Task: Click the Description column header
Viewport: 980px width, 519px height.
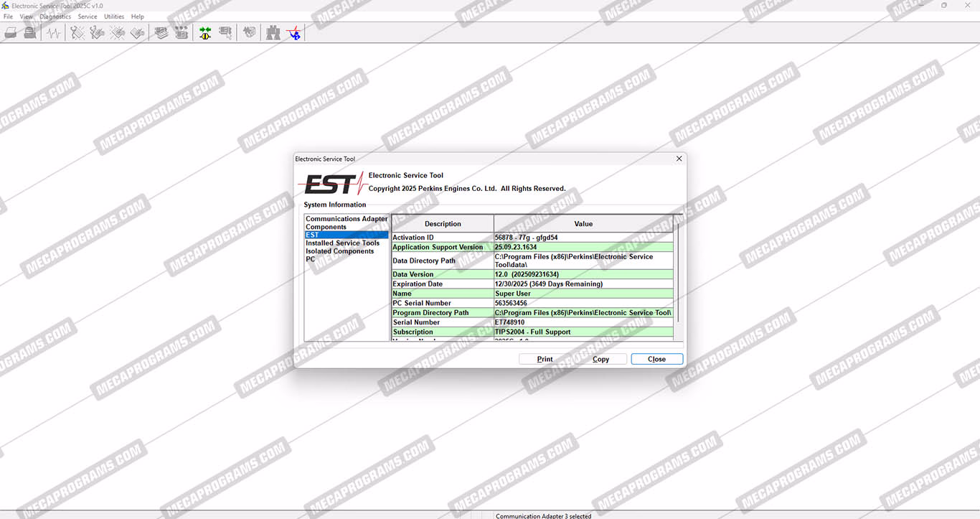Action: [x=443, y=224]
